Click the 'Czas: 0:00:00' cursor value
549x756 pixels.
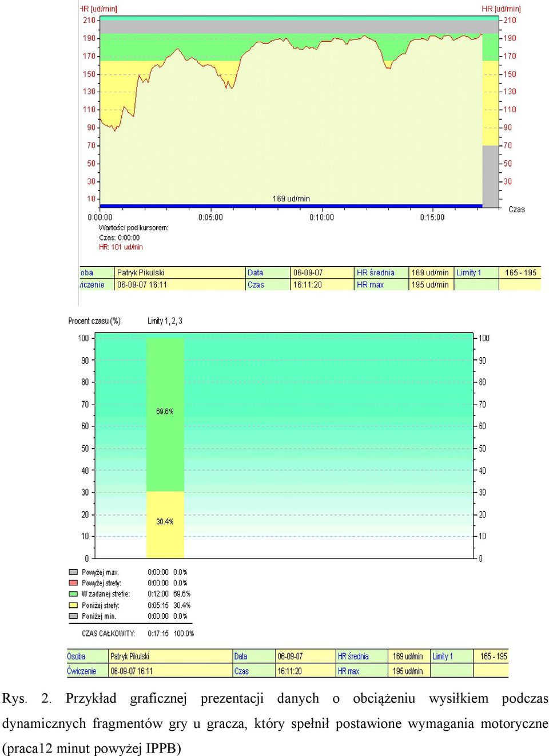(119, 238)
